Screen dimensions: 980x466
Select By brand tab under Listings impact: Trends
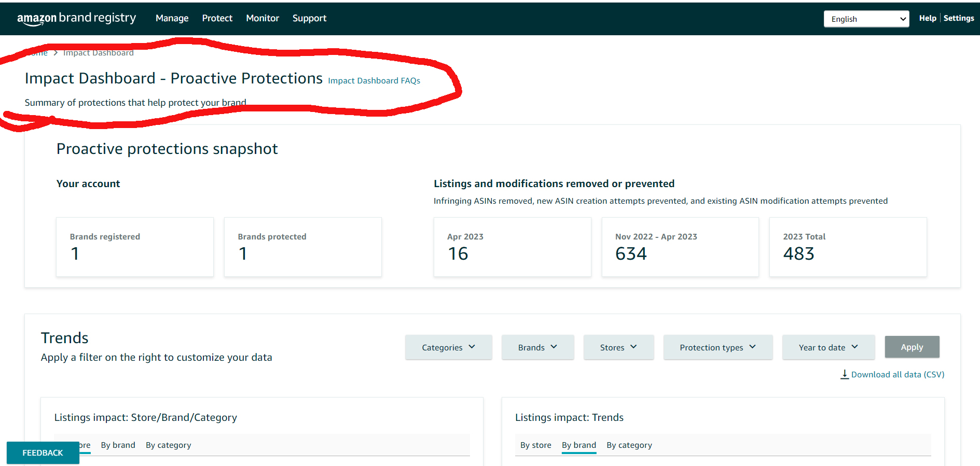(579, 445)
